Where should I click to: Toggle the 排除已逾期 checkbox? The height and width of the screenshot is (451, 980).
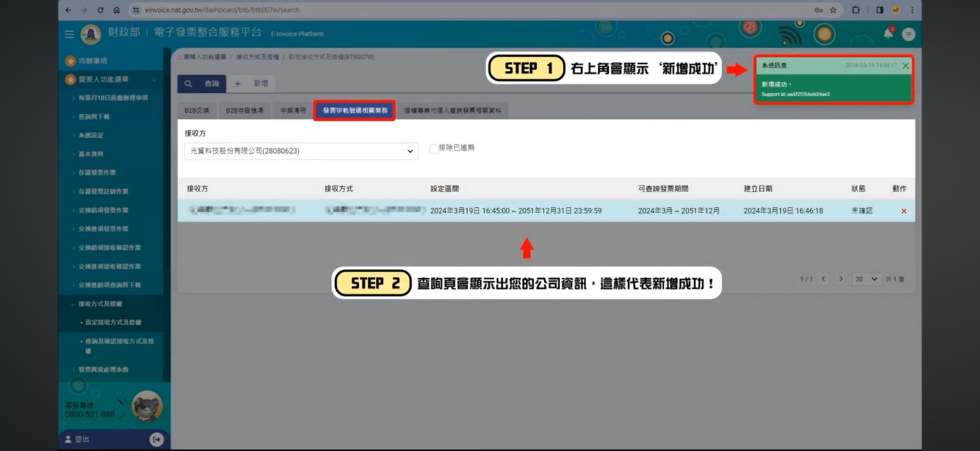point(434,149)
